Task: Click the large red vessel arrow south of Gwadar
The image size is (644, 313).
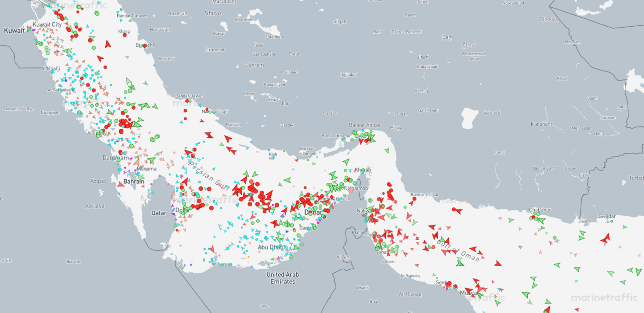Action: [605, 238]
